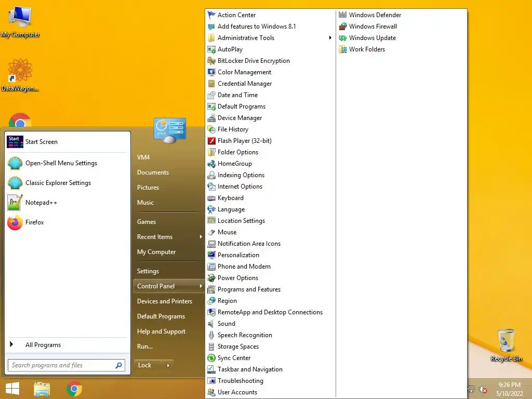
Task: Open File History icon
Action: 211,129
